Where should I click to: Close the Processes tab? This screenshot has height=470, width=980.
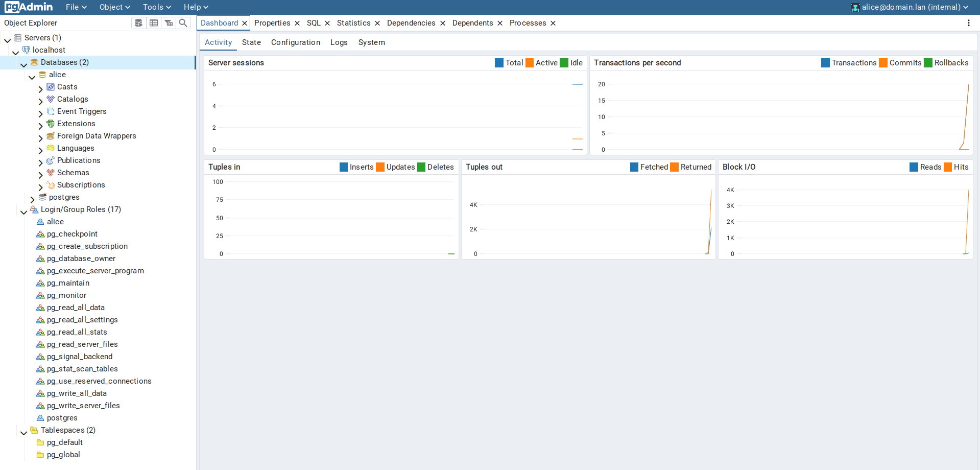[553, 23]
